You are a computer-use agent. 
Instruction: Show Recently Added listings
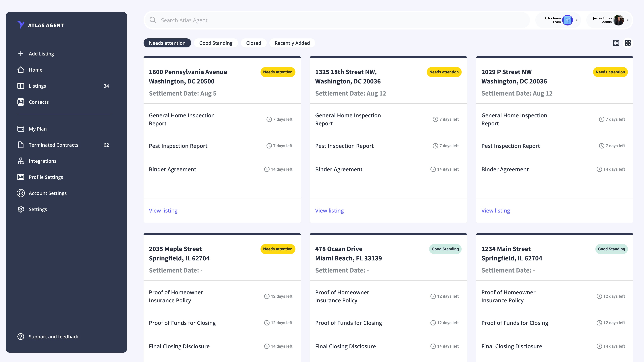pyautogui.click(x=292, y=43)
